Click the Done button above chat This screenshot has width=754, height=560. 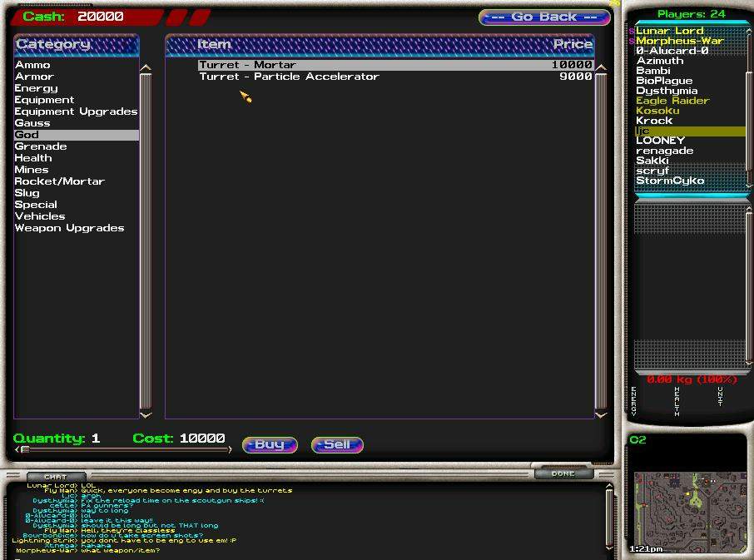563,473
